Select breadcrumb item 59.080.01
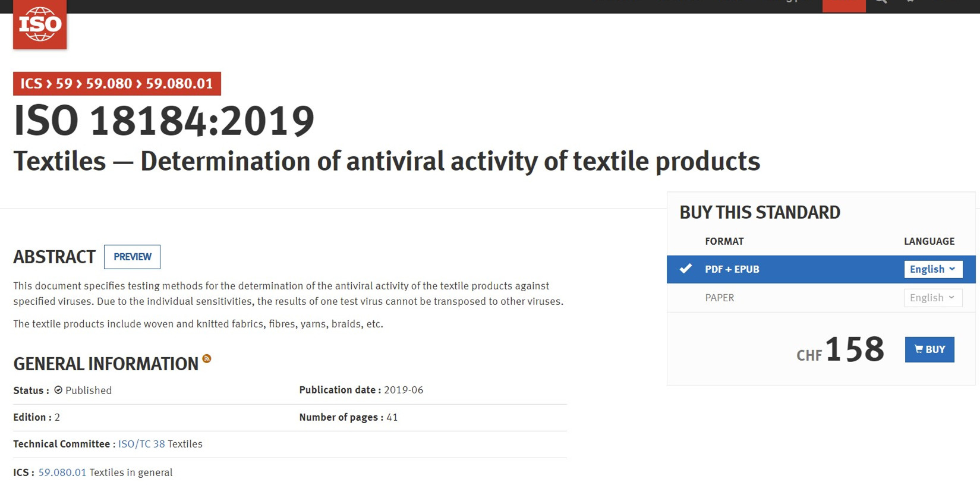This screenshot has width=980, height=501. (179, 84)
